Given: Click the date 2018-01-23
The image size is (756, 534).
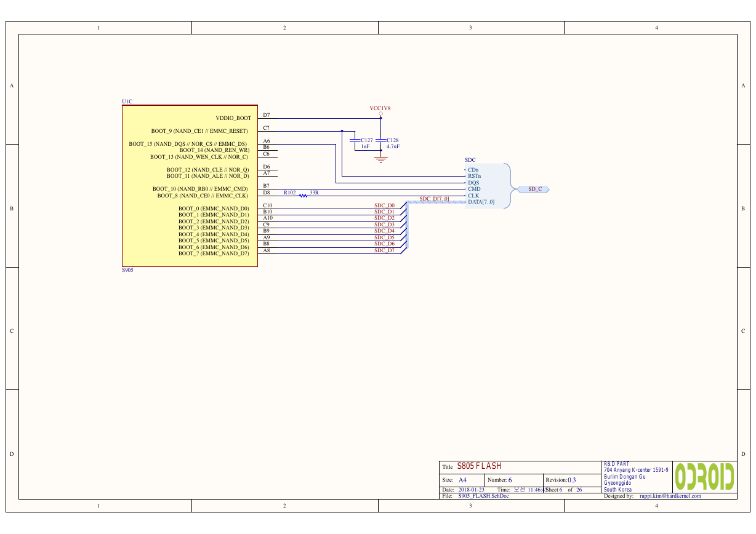Looking at the screenshot, I should pos(471,490).
